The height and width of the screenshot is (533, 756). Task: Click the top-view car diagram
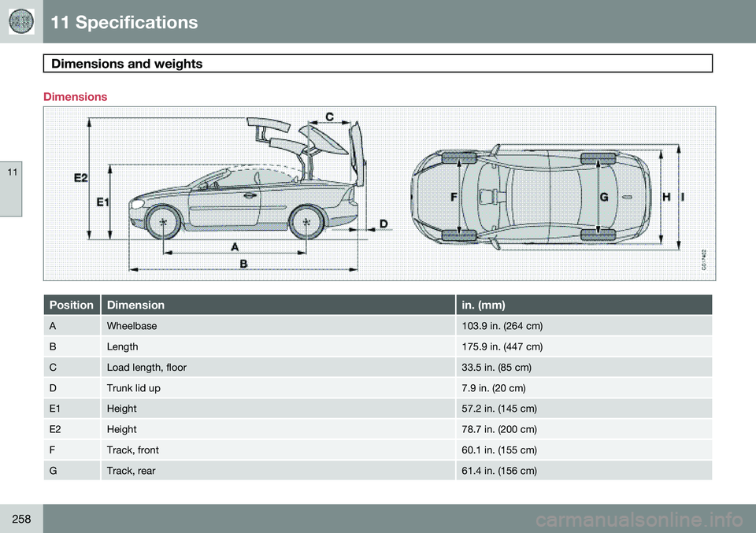pyautogui.click(x=531, y=197)
